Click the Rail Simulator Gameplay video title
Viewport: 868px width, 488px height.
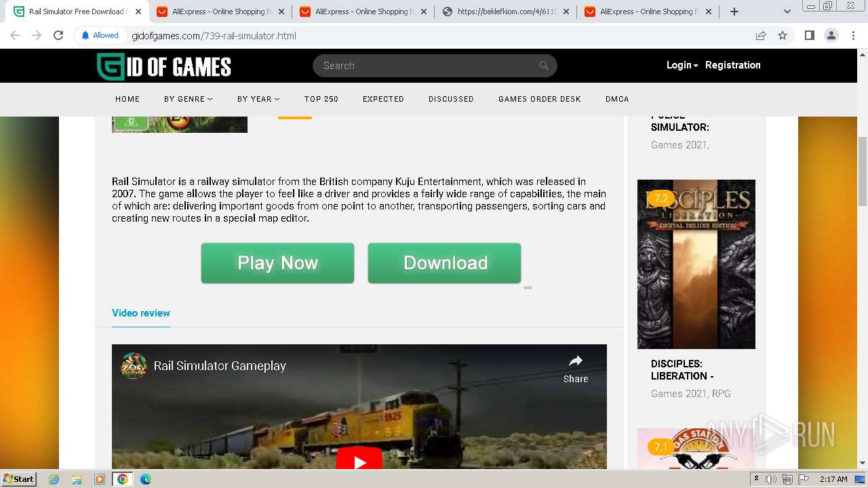[x=220, y=366]
